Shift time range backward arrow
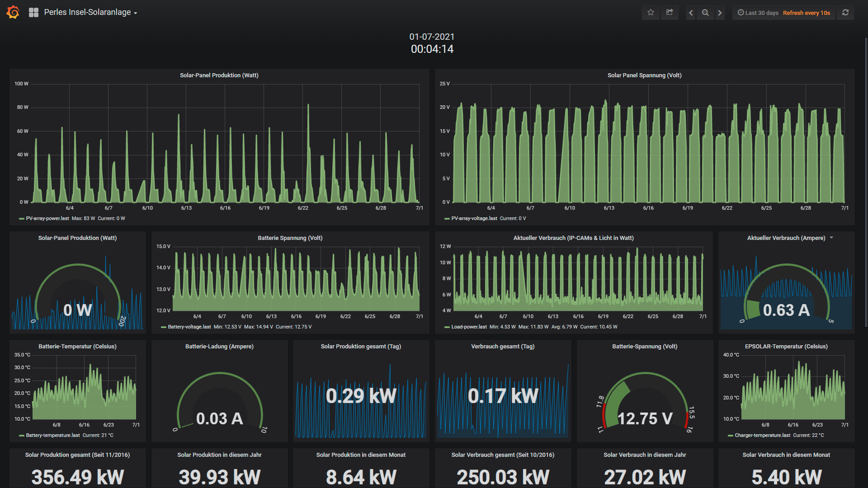The width and height of the screenshot is (868, 488). (690, 13)
